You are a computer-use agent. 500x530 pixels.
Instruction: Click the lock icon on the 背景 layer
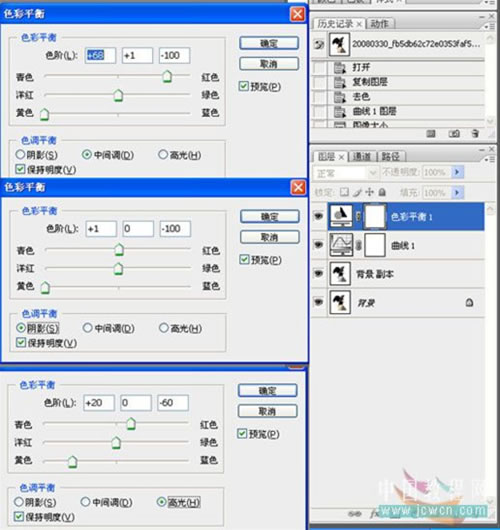click(x=469, y=302)
